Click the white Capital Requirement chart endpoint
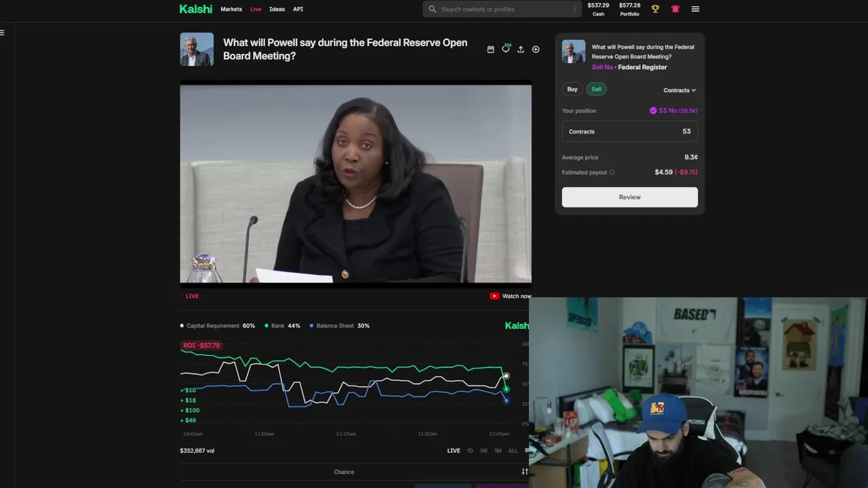This screenshot has width=868, height=488. click(506, 376)
